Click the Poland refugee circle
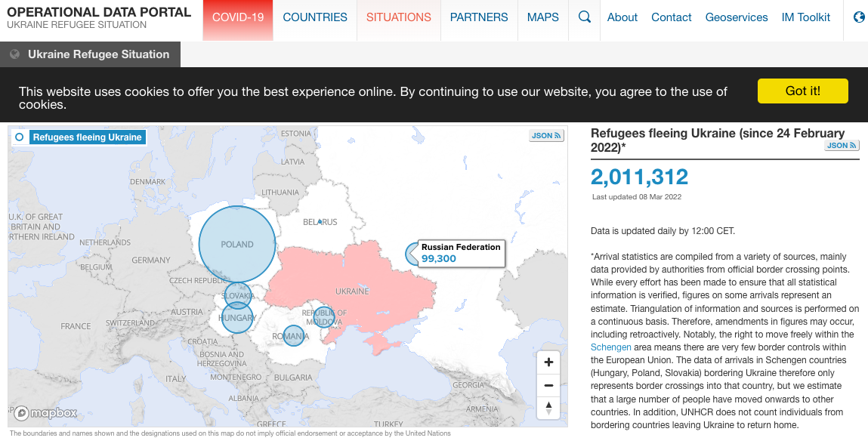The width and height of the screenshot is (868, 444). (237, 244)
